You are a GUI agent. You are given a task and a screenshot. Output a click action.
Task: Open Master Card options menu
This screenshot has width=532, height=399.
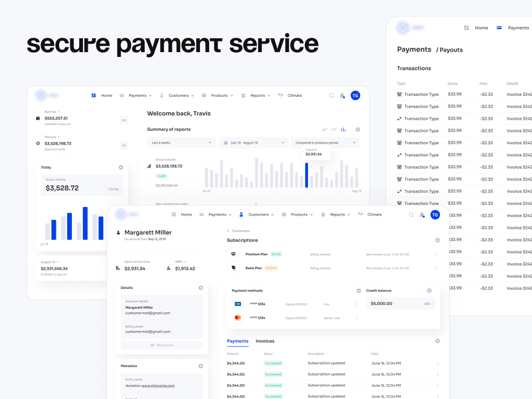[356, 318]
